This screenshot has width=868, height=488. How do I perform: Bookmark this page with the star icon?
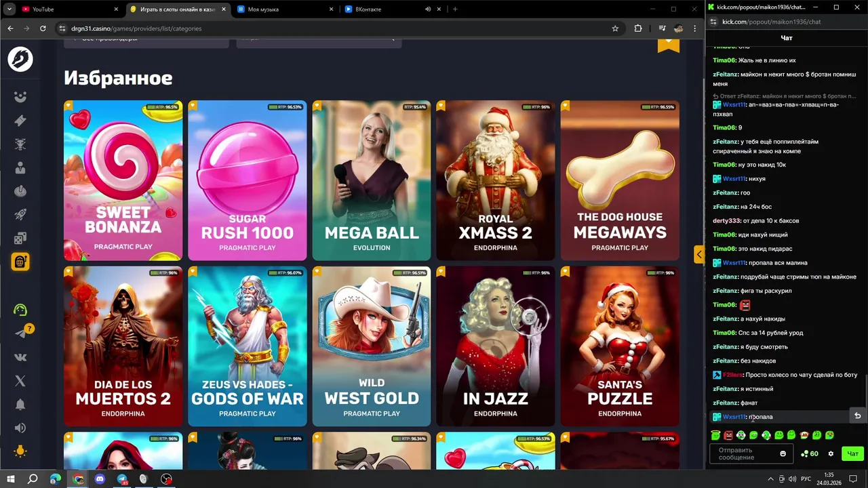click(x=615, y=28)
